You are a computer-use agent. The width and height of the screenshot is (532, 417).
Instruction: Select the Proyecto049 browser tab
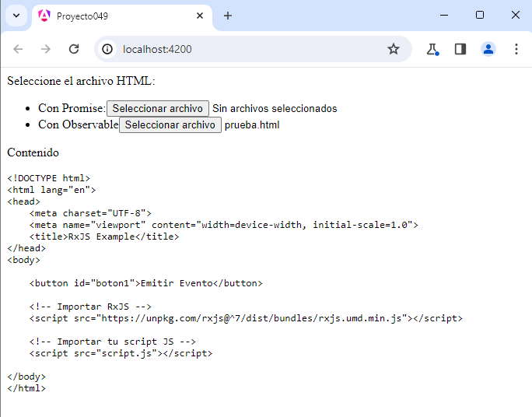[x=122, y=16]
